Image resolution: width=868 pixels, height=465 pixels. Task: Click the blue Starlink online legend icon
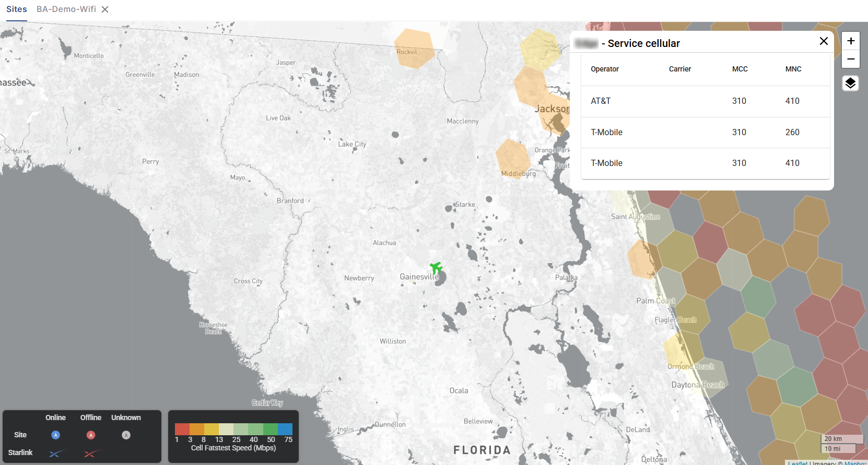pos(57,453)
